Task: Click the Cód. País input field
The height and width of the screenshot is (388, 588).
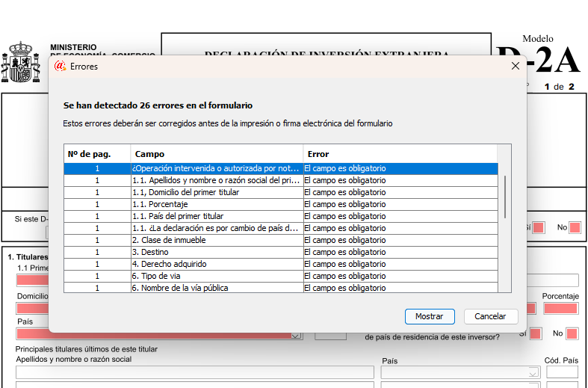Action: 562,372
